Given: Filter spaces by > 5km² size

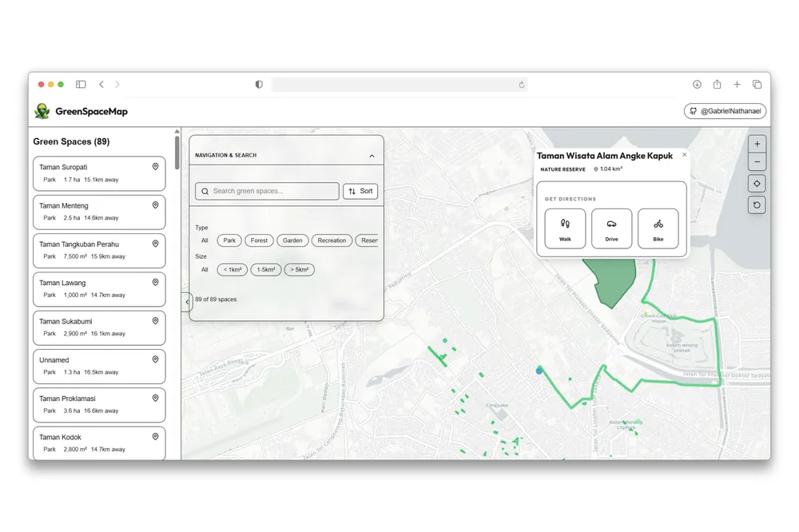Looking at the screenshot, I should coord(298,269).
